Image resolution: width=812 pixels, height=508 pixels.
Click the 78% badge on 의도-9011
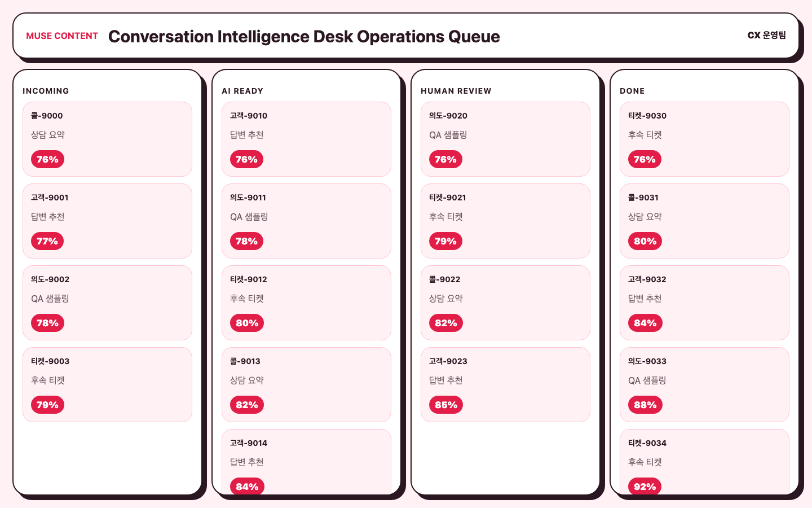(246, 241)
